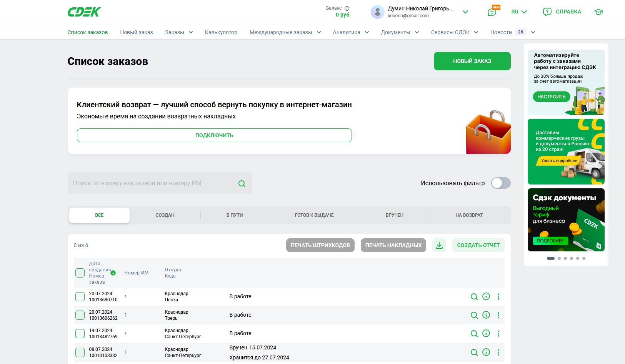This screenshot has width=625, height=364.
Task: Select the first active carousel indicator
Action: [x=551, y=258]
